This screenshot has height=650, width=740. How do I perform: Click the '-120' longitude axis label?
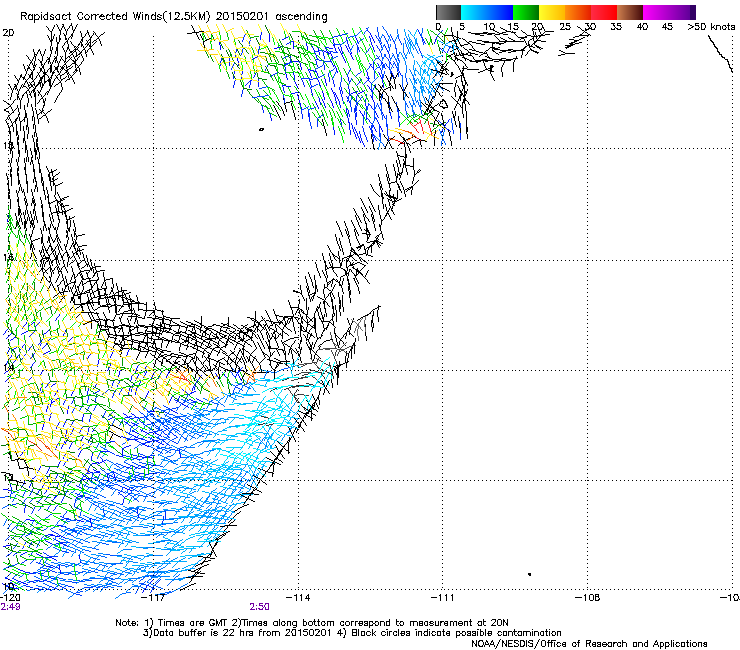pos(10,598)
